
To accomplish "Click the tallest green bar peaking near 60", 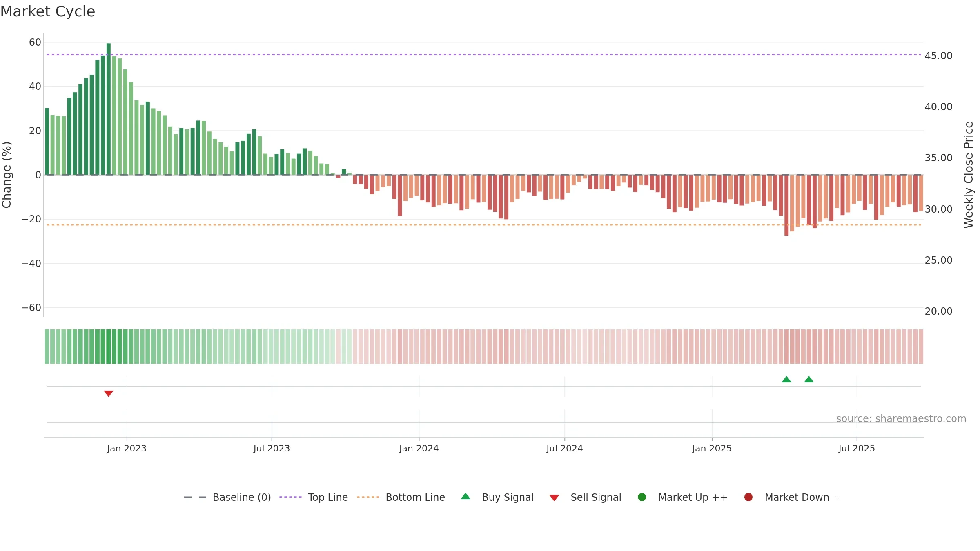I will pos(109,109).
